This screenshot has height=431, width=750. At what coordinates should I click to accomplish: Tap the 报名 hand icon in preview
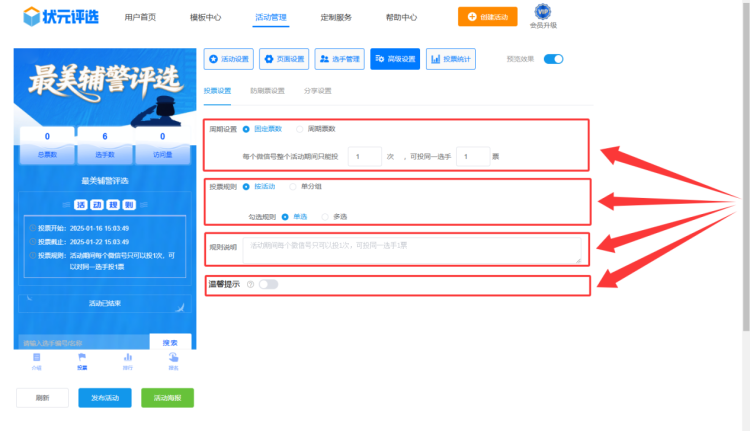(x=173, y=357)
